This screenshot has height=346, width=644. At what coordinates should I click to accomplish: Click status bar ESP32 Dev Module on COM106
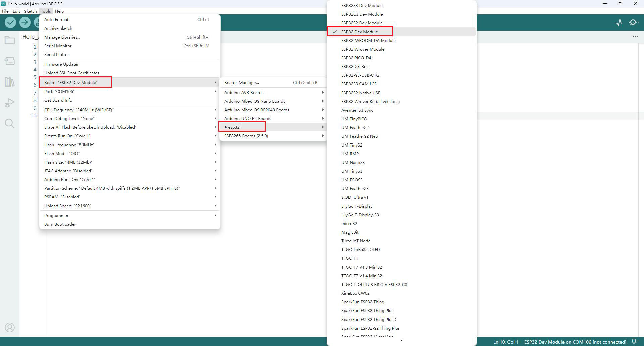575,342
